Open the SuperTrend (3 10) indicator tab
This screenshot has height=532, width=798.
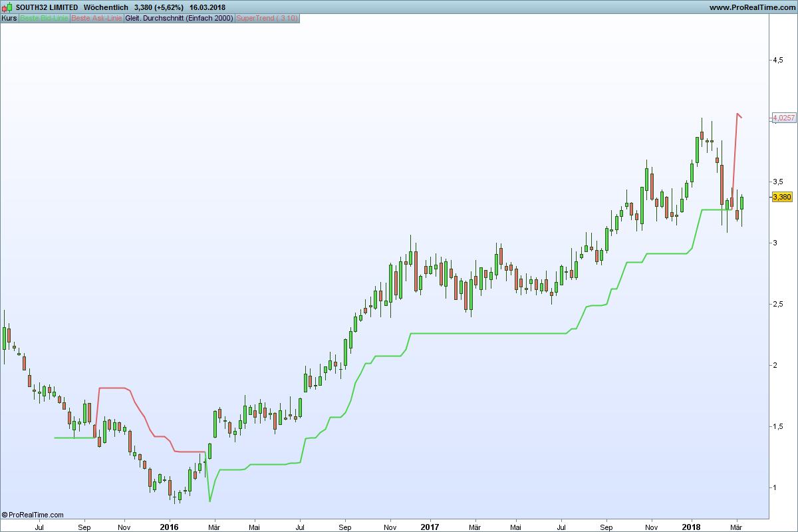coord(267,18)
